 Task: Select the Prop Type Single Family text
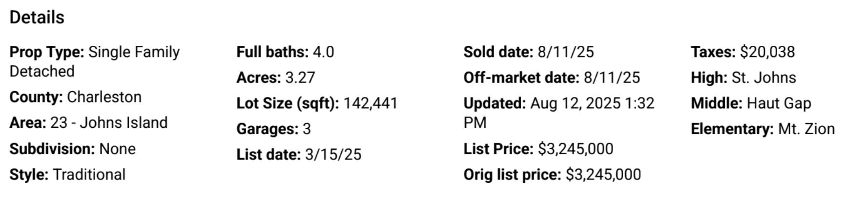(95, 61)
